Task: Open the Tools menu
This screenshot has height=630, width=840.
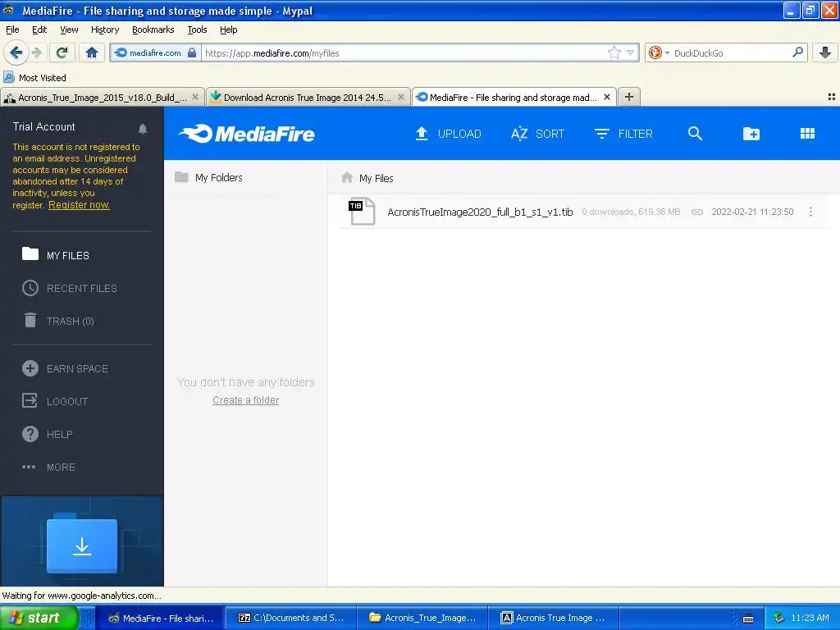Action: pos(197,30)
